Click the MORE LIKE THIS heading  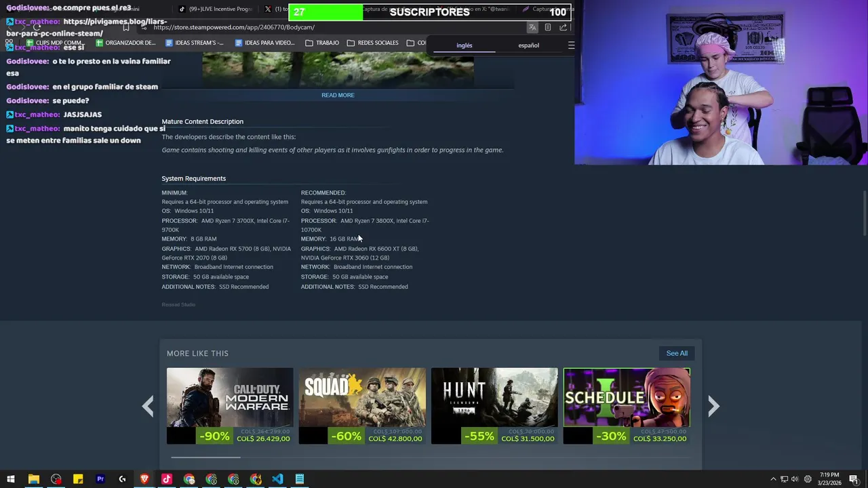(197, 353)
